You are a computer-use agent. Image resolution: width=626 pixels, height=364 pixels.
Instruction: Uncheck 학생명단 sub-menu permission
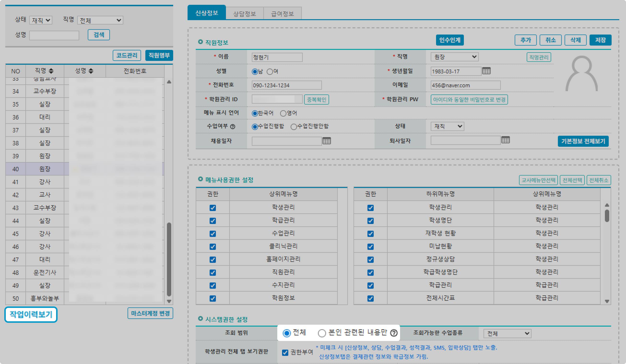(x=370, y=221)
